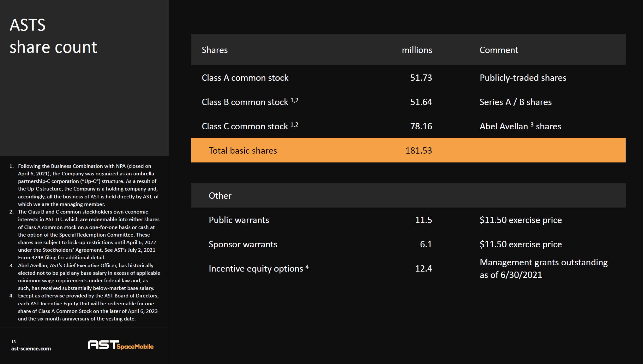Click the value 78.16
Screen dimensions: 643x364
tap(421, 126)
